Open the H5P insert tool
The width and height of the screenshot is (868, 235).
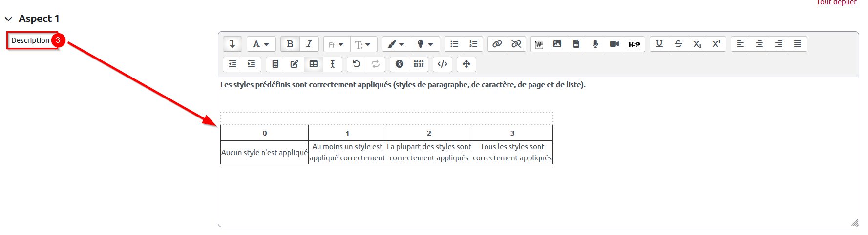pyautogui.click(x=634, y=44)
